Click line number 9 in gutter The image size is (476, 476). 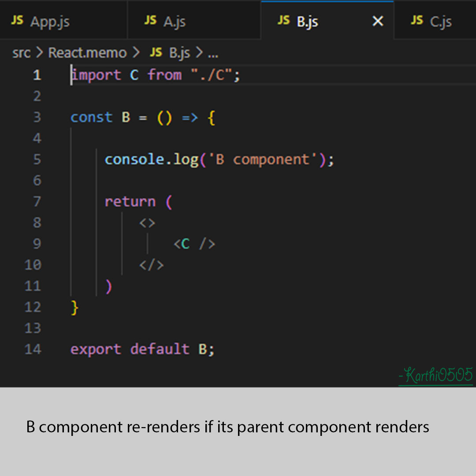tap(37, 244)
